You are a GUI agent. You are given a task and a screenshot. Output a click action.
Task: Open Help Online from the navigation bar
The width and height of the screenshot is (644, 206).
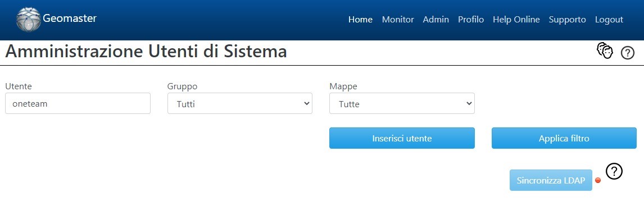pyautogui.click(x=516, y=20)
